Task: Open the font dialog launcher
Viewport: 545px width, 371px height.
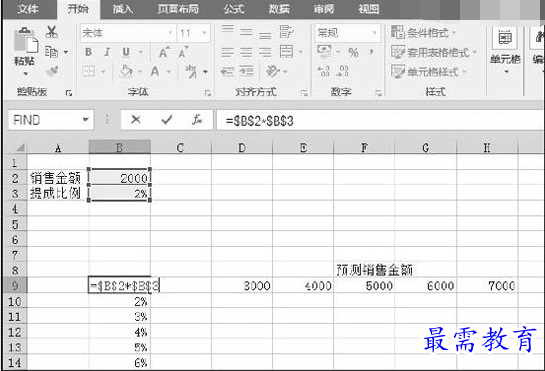Action: tap(208, 93)
